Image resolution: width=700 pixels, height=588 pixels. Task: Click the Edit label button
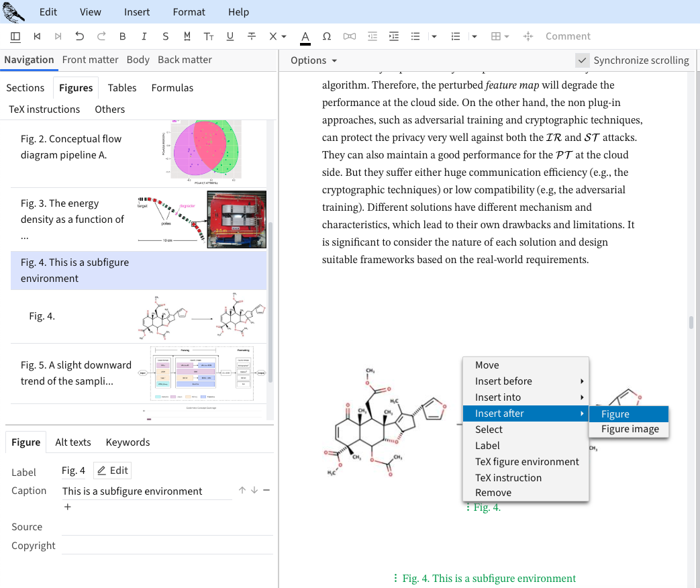[112, 471]
